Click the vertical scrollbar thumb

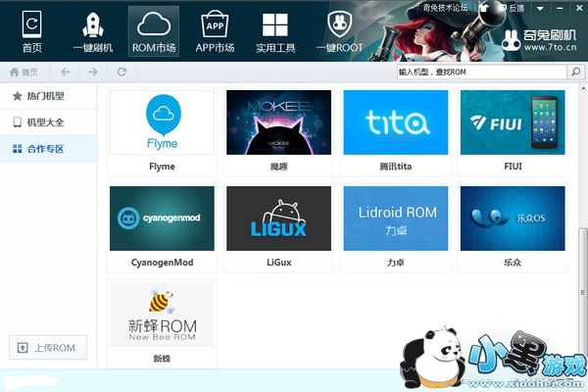point(582,293)
